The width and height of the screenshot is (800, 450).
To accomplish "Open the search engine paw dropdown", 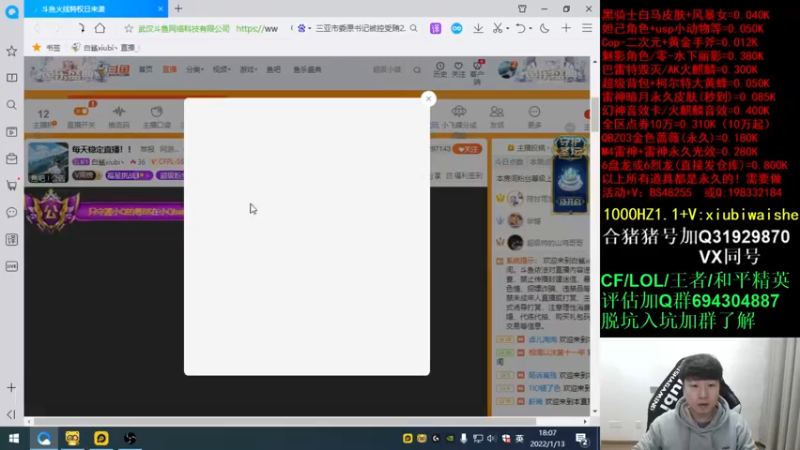I will [304, 29].
